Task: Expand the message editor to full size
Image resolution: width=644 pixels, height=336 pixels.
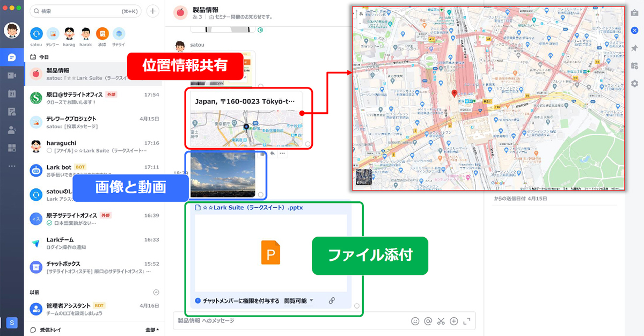Action: 467,322
